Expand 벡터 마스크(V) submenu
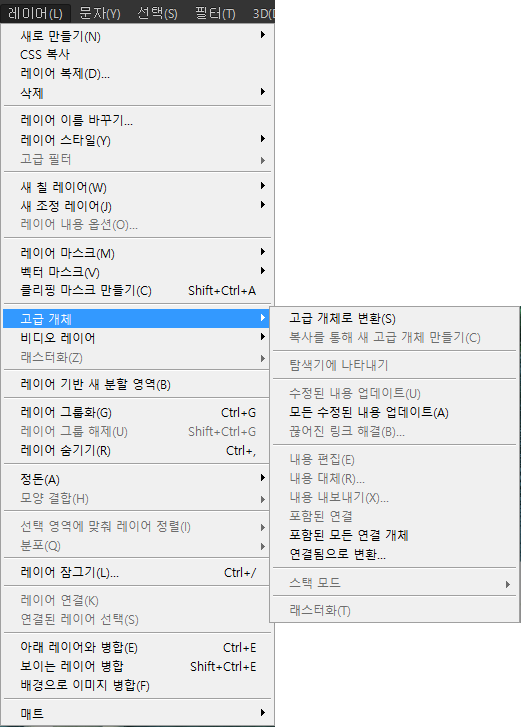Screen dimensions: 521x727 [137, 272]
